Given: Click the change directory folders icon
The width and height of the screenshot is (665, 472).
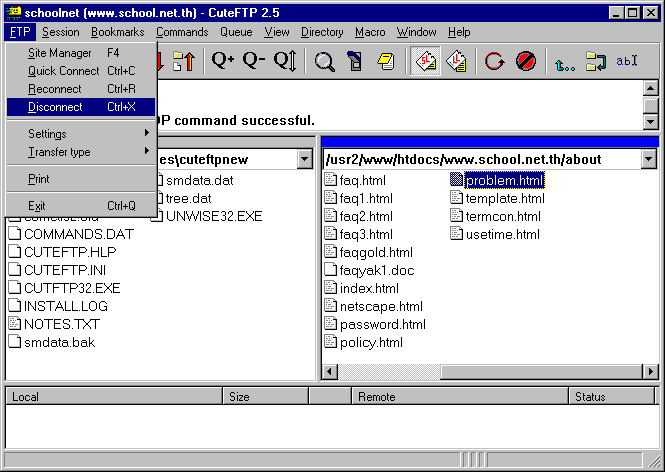Looking at the screenshot, I should (596, 61).
